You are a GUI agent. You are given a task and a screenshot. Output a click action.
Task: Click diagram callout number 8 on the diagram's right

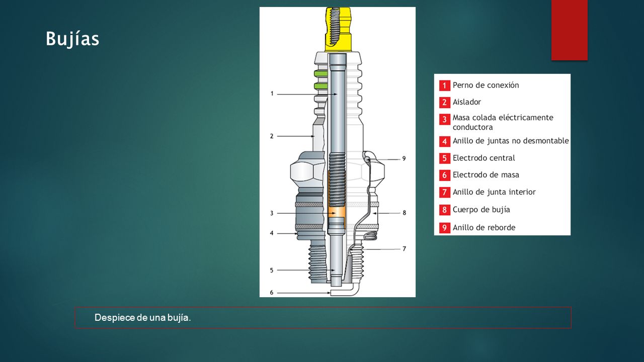click(404, 213)
